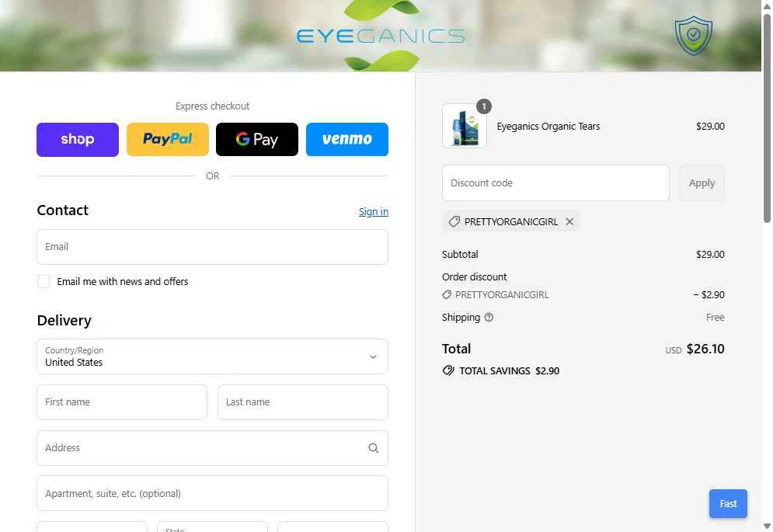This screenshot has width=773, height=532.
Task: Click the scrollbar up arrow
Action: click(767, 6)
